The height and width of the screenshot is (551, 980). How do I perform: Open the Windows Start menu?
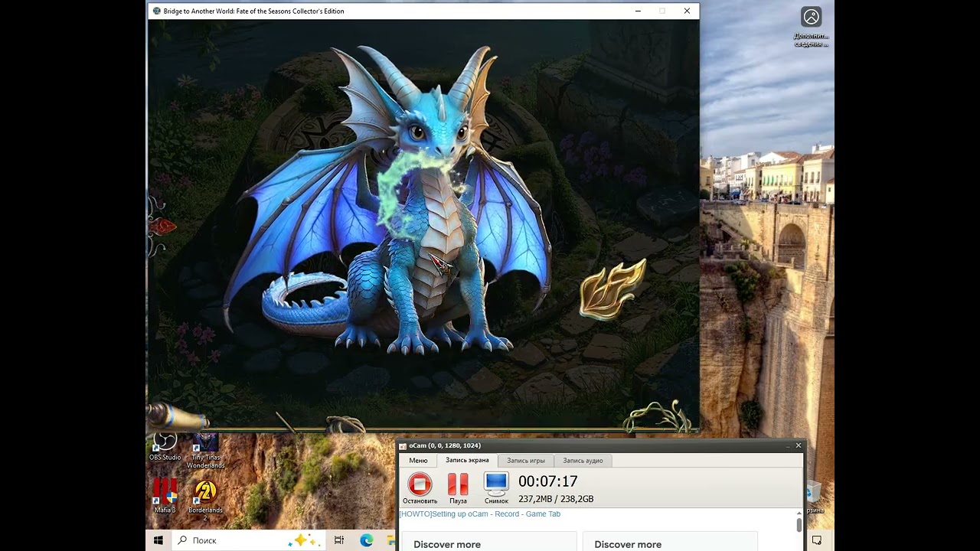coord(158,540)
